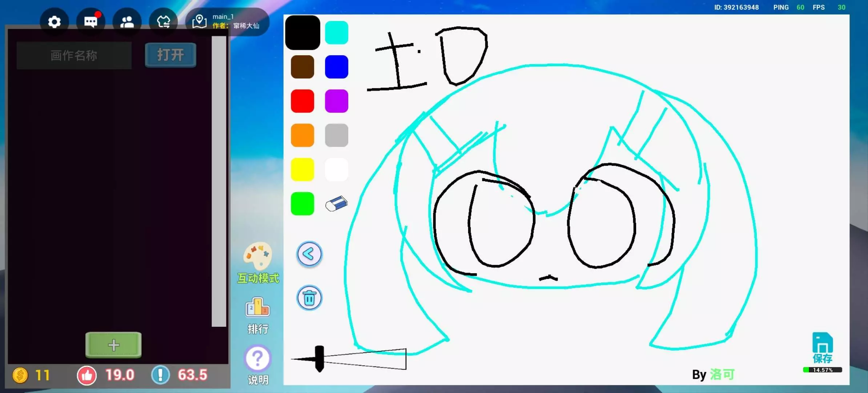Toggle 互动模式 palette mode
868x393 pixels.
[258, 257]
